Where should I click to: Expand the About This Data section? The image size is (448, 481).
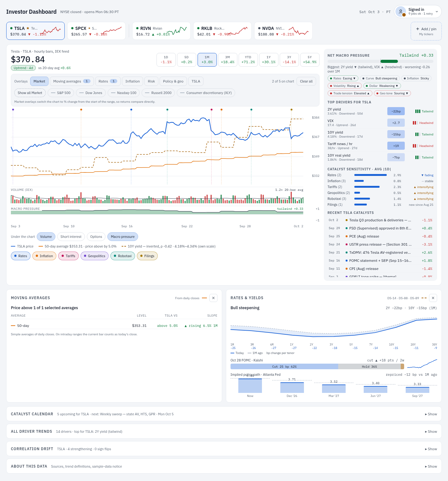coord(431,466)
